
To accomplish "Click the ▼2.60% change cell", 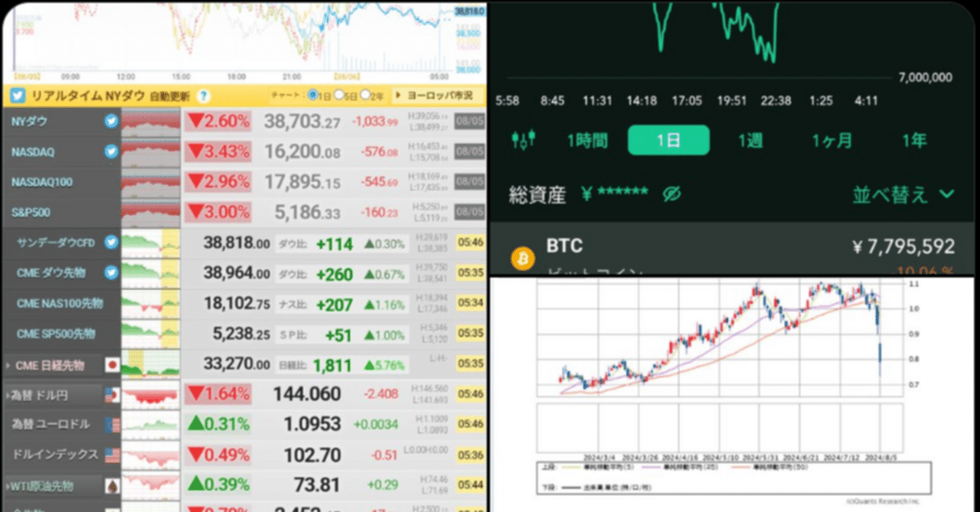I will (x=219, y=121).
